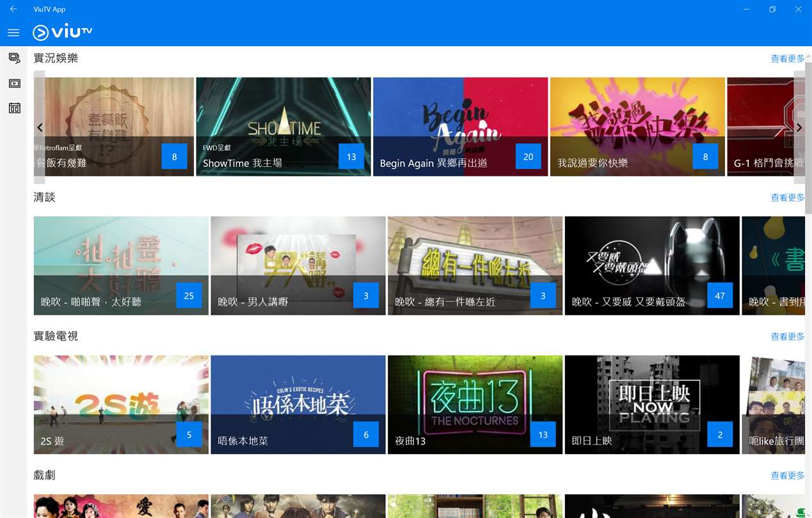812x518 pixels.
Task: Click 查看更多 for 清談
Action: pos(788,198)
